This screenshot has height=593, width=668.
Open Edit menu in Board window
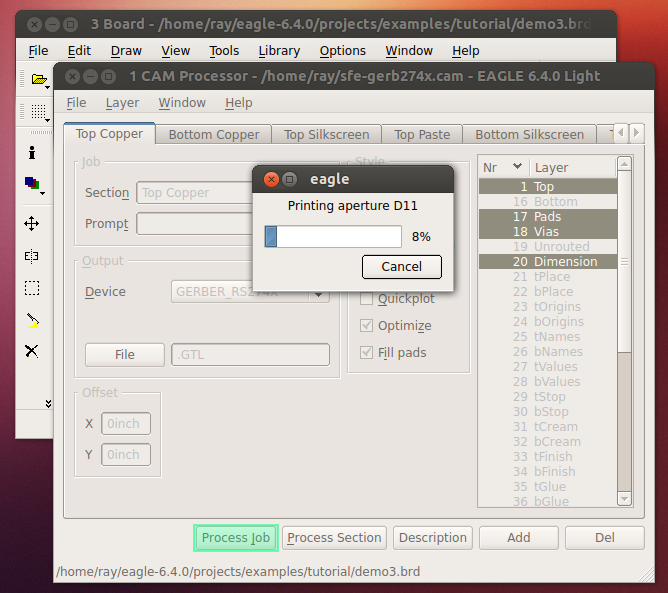click(x=79, y=51)
